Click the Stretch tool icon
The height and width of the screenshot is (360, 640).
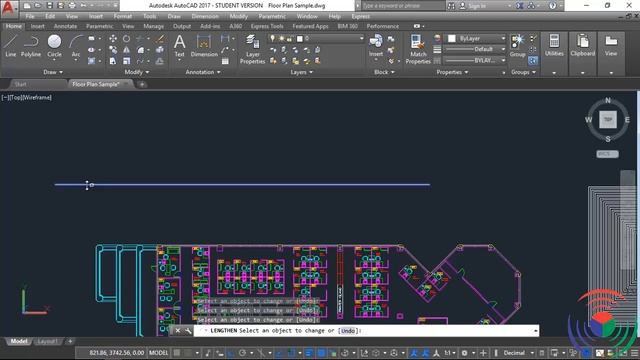point(113,61)
